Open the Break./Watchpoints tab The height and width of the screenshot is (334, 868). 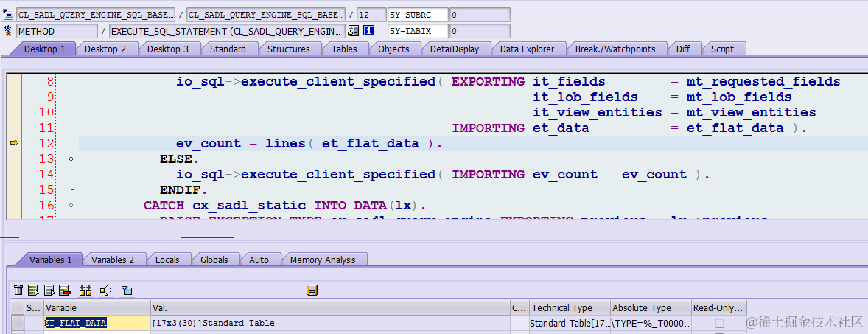click(615, 49)
